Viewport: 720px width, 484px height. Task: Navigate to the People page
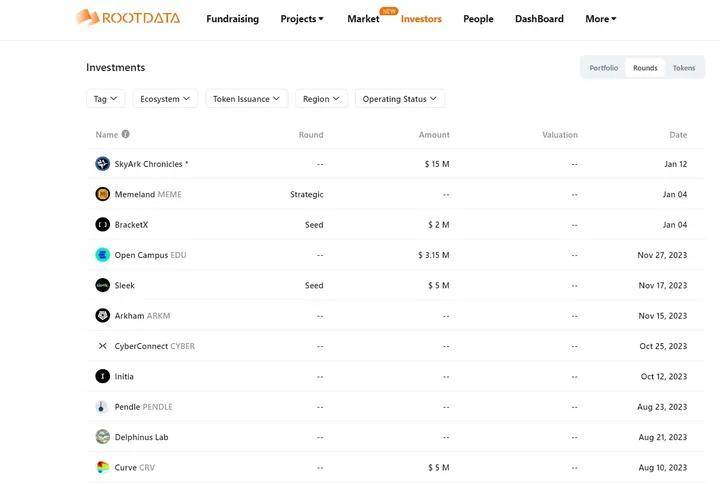pyautogui.click(x=478, y=19)
